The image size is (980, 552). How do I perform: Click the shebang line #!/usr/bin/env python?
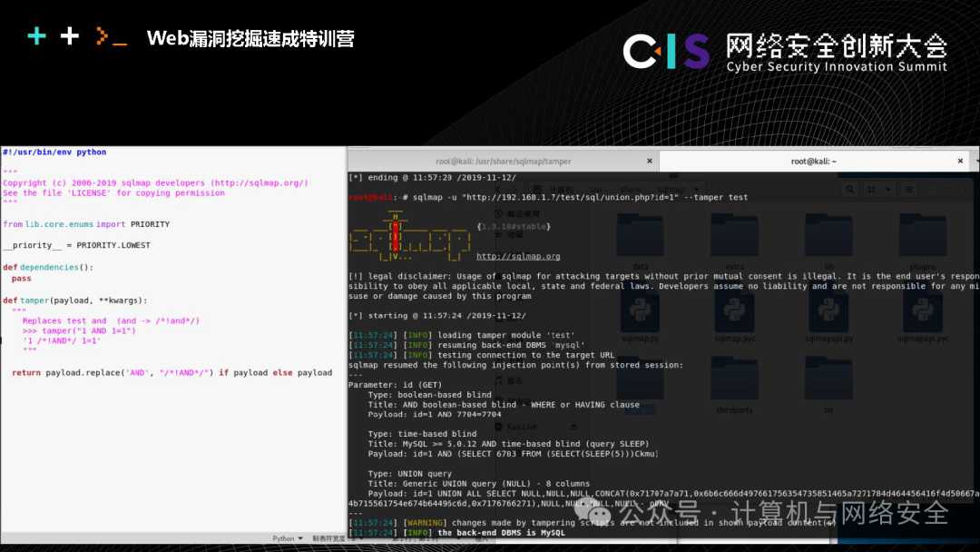click(x=54, y=152)
